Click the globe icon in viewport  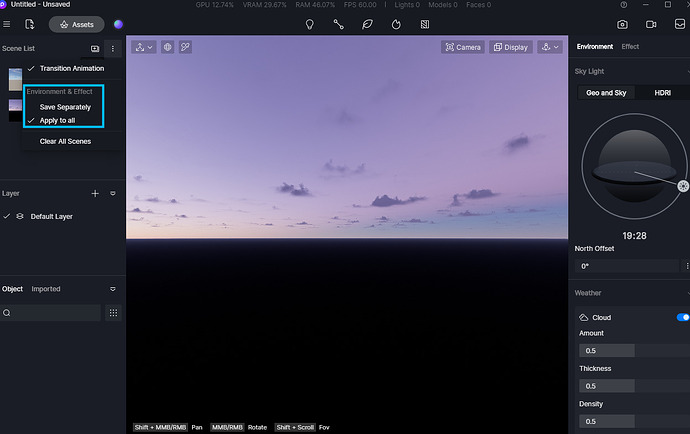pyautogui.click(x=168, y=47)
